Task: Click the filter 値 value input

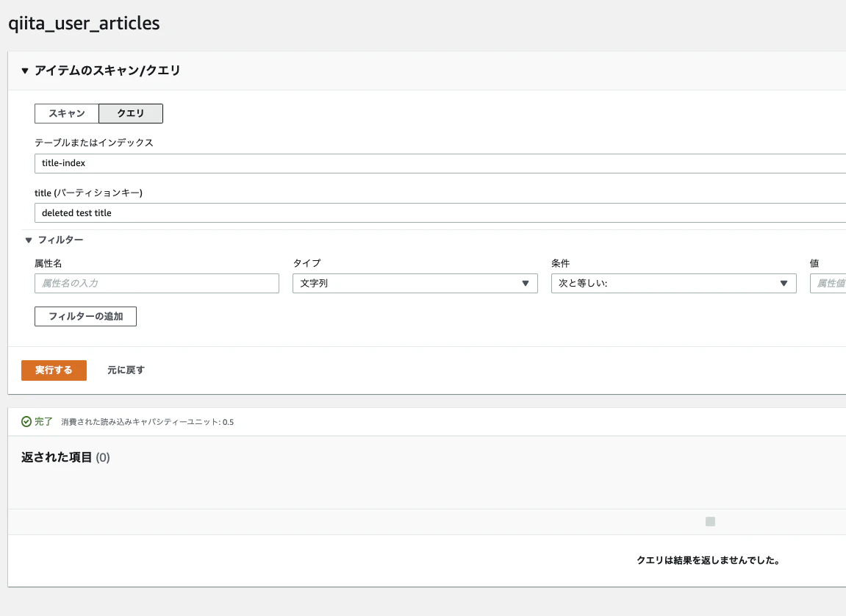Action: point(828,284)
